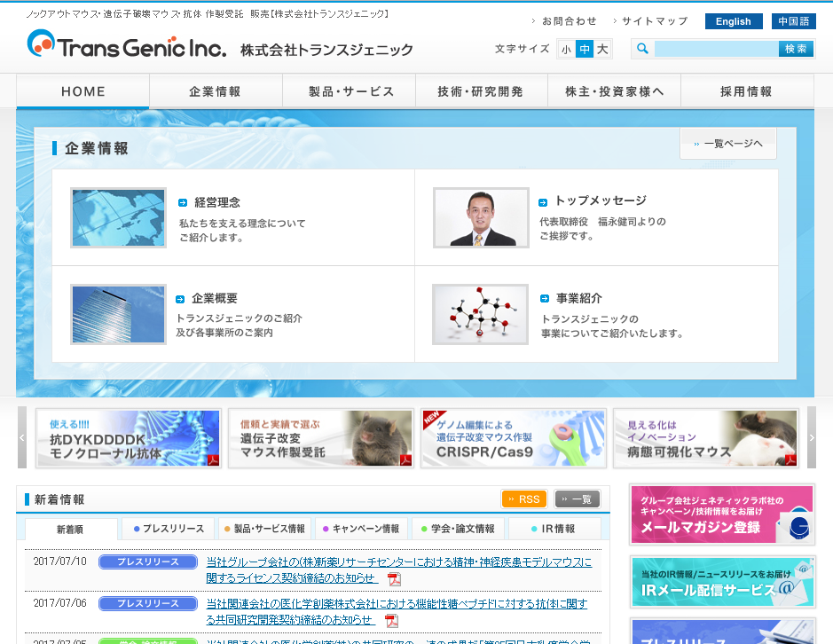Click carousel next arrow on right
833x644 pixels.
point(811,437)
